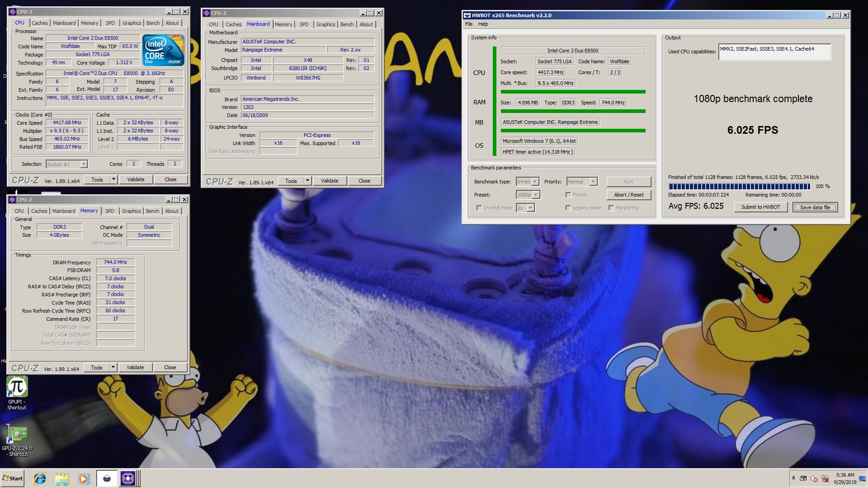868x488 pixels.
Task: Click HPET timer active text in OS section
Action: pos(538,152)
